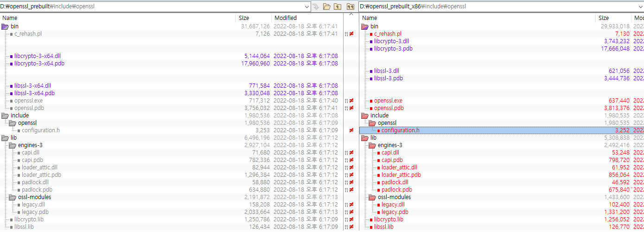Select libssl.lib in right pane
644x232 pixels.
point(384,227)
